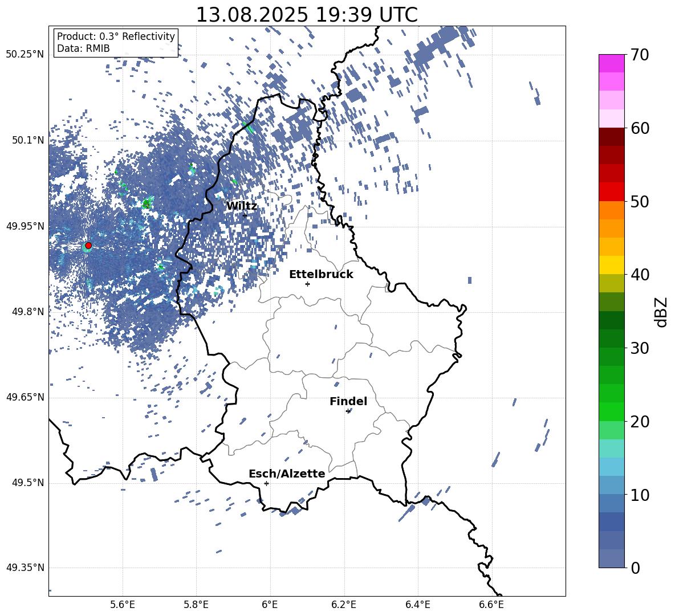
Task: Click the yellow colorbar segment above 40
Action: (612, 265)
